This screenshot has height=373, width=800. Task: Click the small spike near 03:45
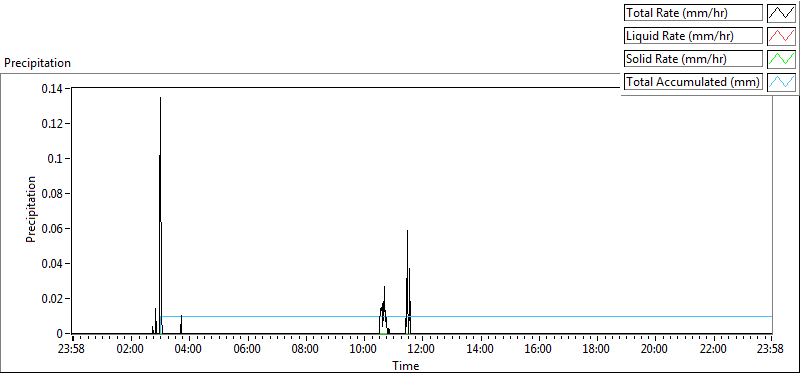(x=181, y=325)
